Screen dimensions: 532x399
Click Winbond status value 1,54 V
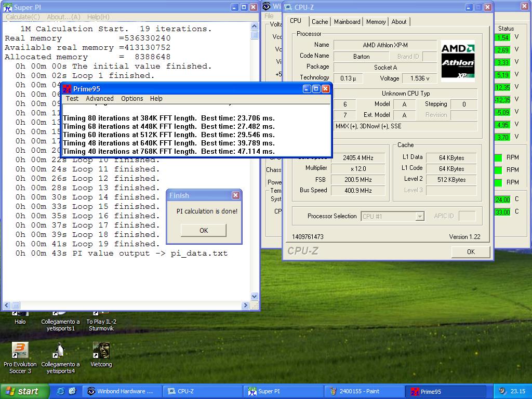point(502,37)
